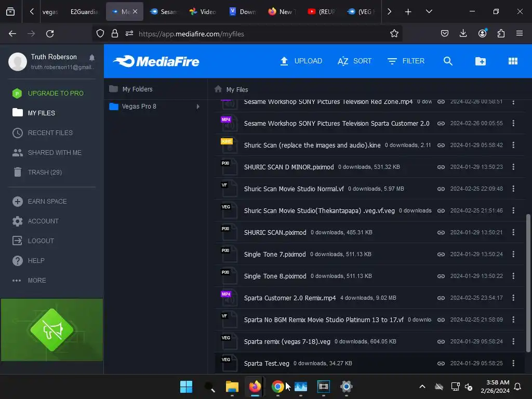Reload the MediaFire page
This screenshot has height=399, width=532.
click(50, 34)
